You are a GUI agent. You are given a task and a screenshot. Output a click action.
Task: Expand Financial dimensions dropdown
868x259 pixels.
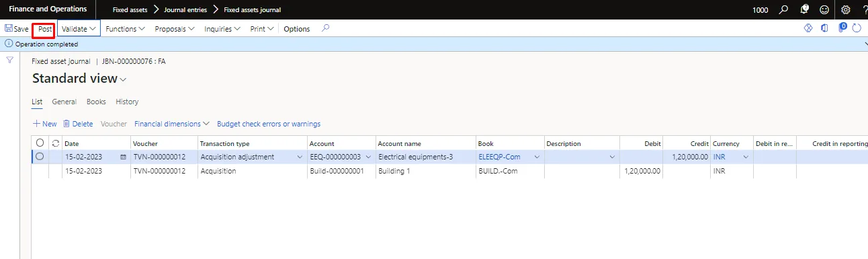click(172, 124)
